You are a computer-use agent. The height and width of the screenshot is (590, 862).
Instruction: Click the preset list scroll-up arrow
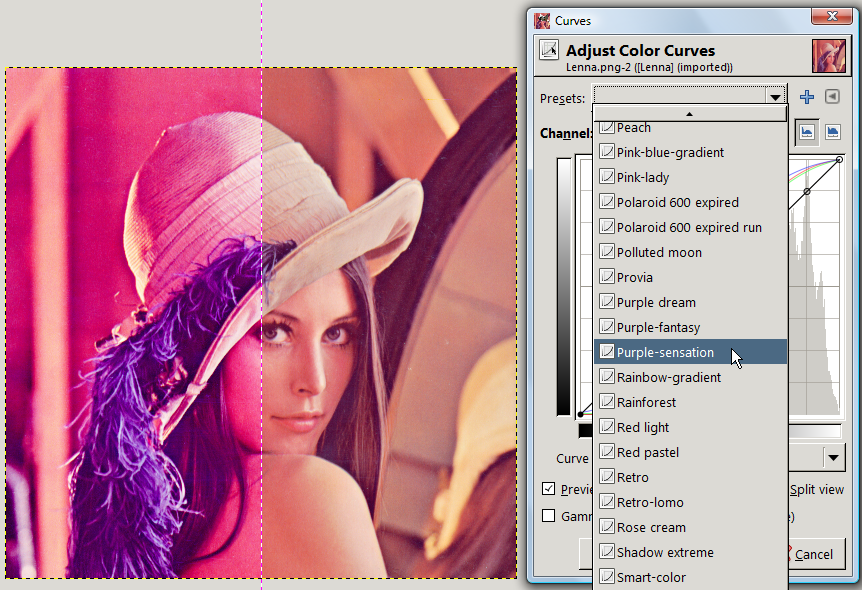point(689,114)
